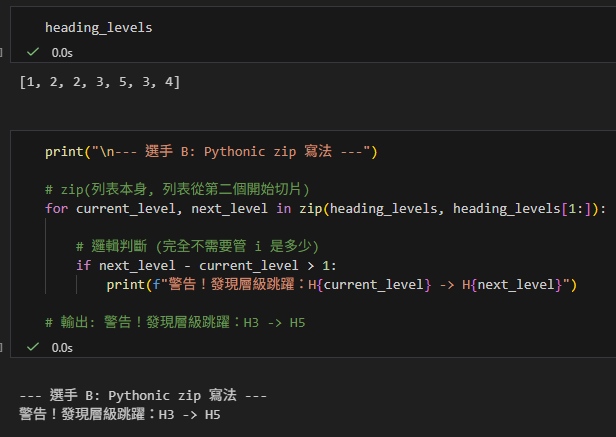Click the comment line starting with # zip(列表本身
The height and width of the screenshot is (437, 616).
click(x=177, y=189)
